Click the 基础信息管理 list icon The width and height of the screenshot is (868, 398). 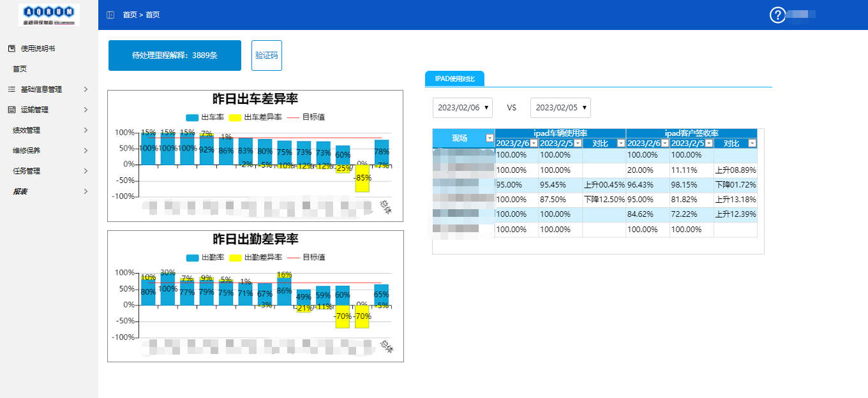point(11,89)
